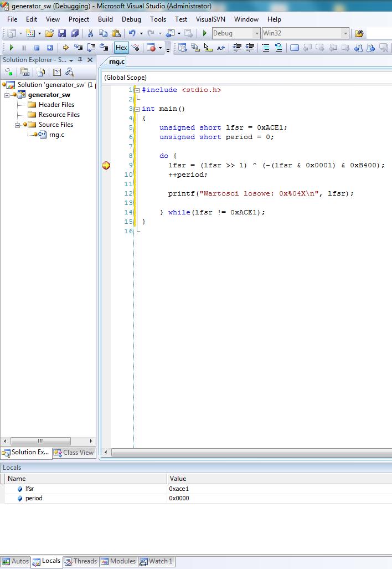Click the Step Over icon
The width and height of the screenshot is (392, 569).
(91, 48)
